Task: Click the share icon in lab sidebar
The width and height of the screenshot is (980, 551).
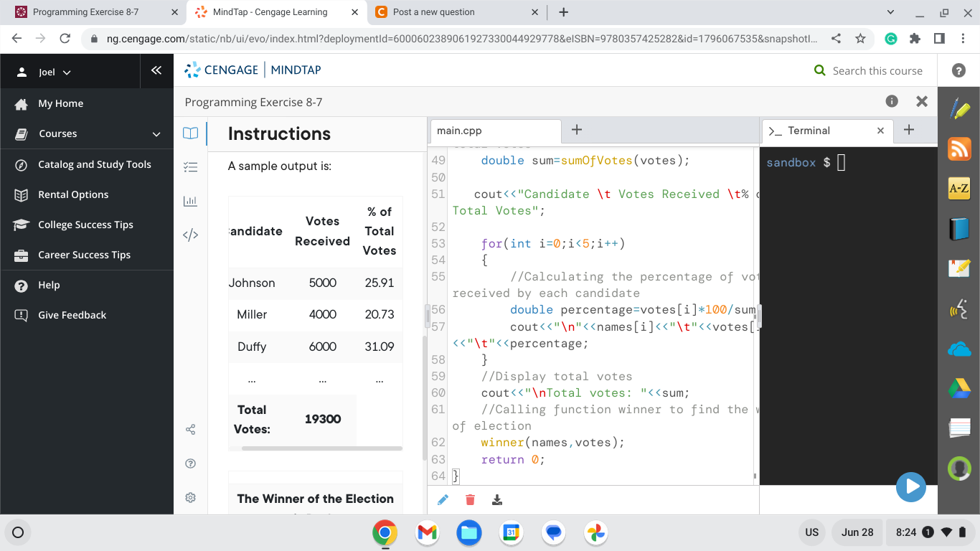Action: (190, 430)
